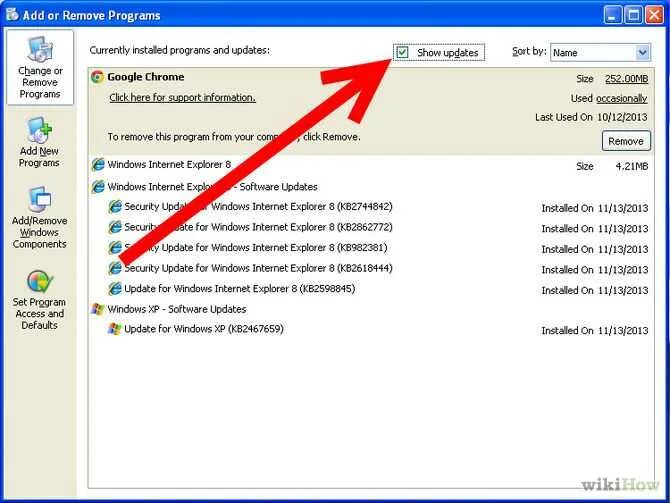Image resolution: width=670 pixels, height=503 pixels.
Task: Click the Add or Remove Programs title bar icon
Action: point(13,14)
